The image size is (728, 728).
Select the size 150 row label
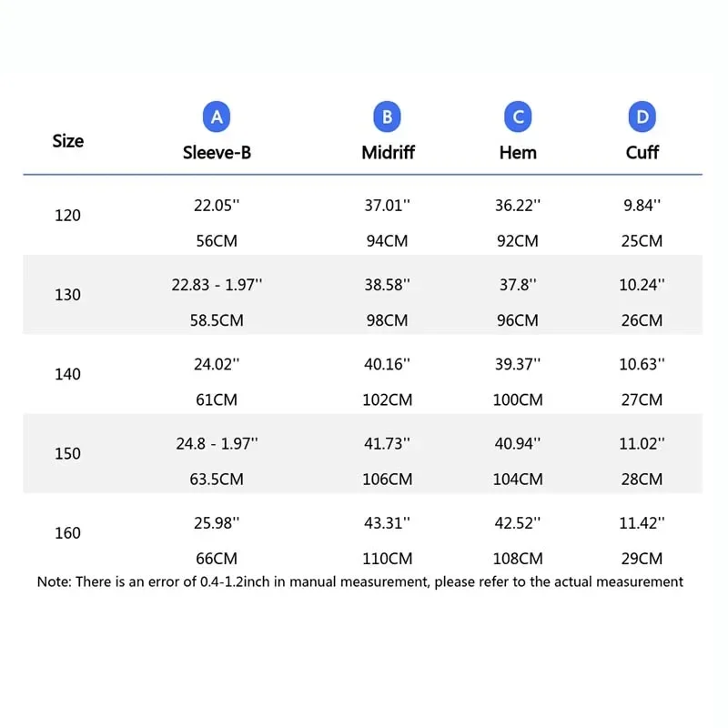[x=67, y=453]
